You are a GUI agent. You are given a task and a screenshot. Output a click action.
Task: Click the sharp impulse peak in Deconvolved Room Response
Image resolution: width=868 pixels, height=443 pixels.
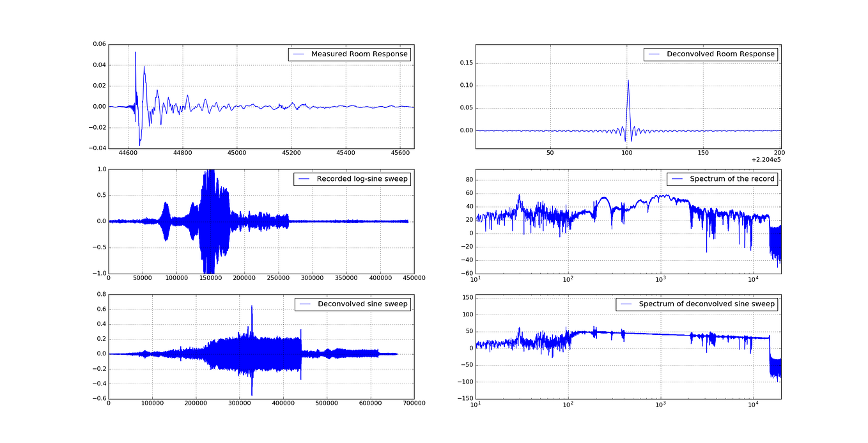(629, 81)
